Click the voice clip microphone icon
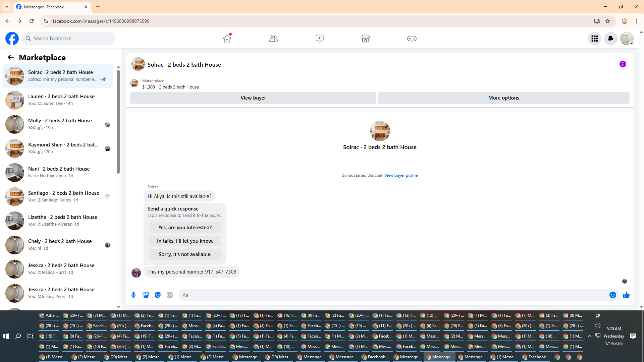 coord(133,295)
